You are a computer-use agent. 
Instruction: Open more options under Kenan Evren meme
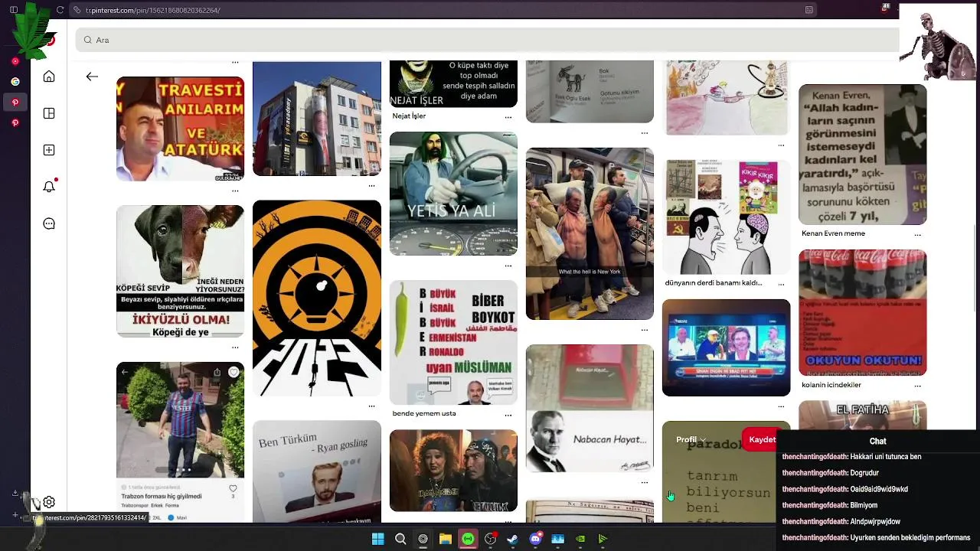(917, 234)
